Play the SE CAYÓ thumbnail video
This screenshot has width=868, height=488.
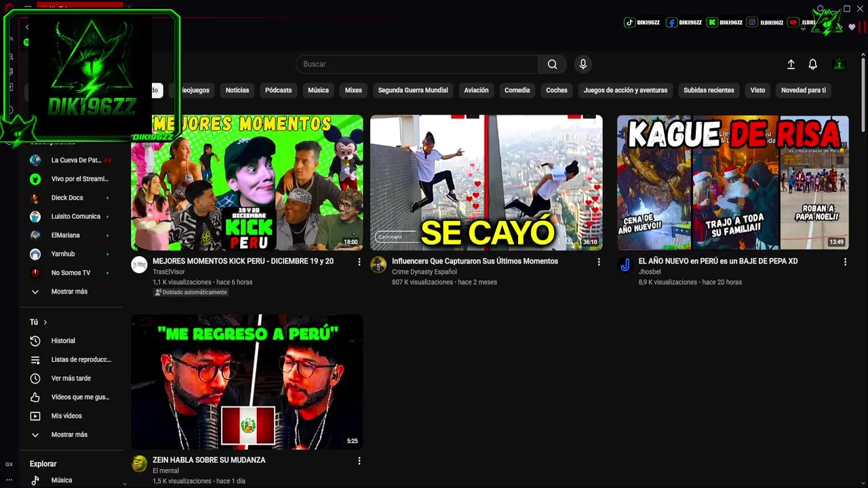coord(486,183)
